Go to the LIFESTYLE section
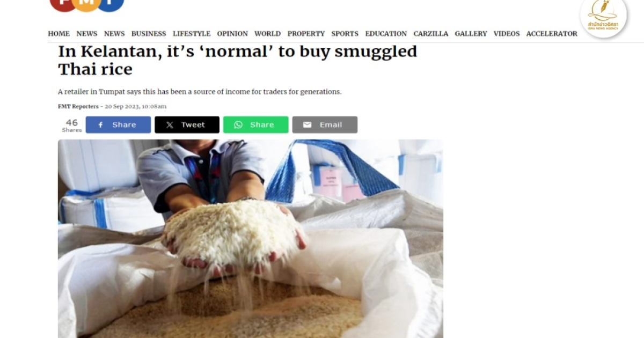Image resolution: width=644 pixels, height=338 pixels. coord(192,34)
